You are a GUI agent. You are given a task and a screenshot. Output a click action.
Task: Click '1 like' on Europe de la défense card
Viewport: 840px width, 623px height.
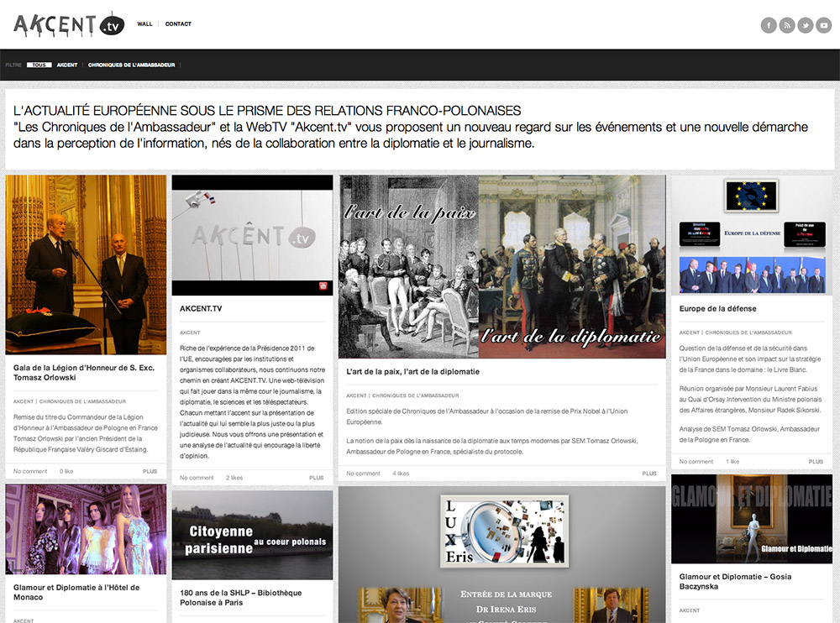point(732,462)
